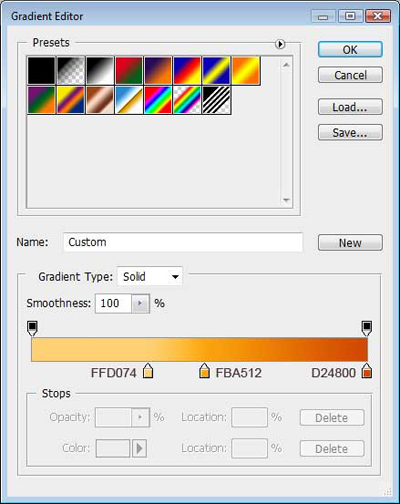Click the gradient Name input field

(183, 242)
